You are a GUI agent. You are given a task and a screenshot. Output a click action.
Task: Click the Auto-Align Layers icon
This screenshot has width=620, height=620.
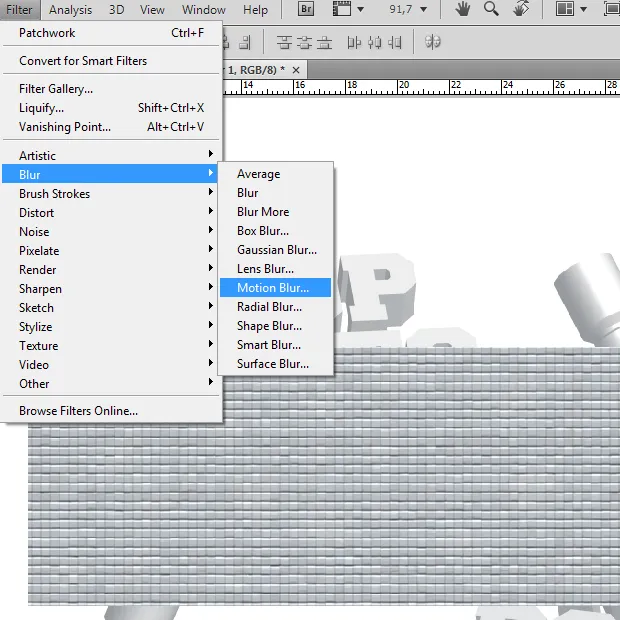pyautogui.click(x=433, y=42)
